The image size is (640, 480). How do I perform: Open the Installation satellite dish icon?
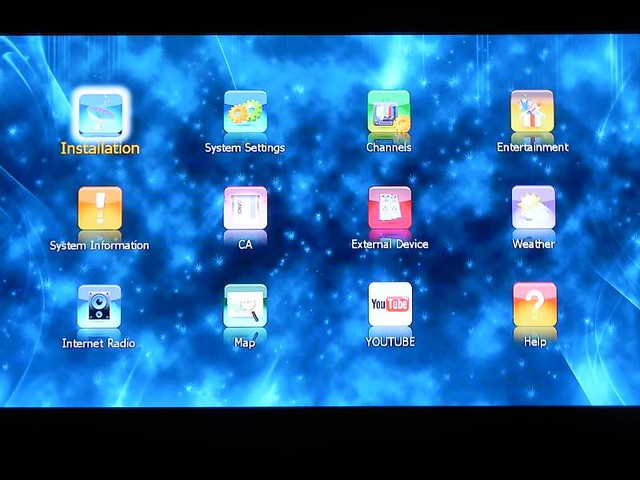tap(100, 114)
